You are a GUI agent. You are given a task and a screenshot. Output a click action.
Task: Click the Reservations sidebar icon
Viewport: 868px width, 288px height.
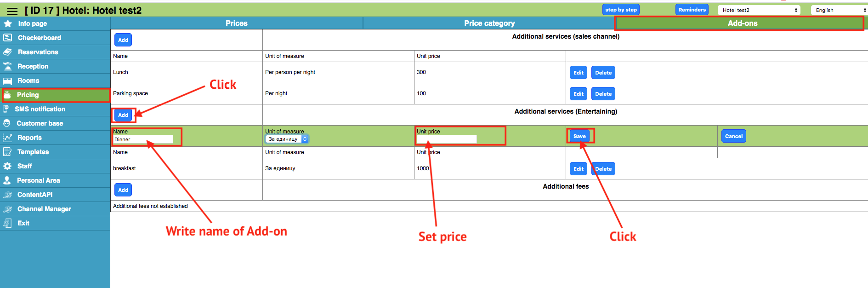[x=7, y=52]
